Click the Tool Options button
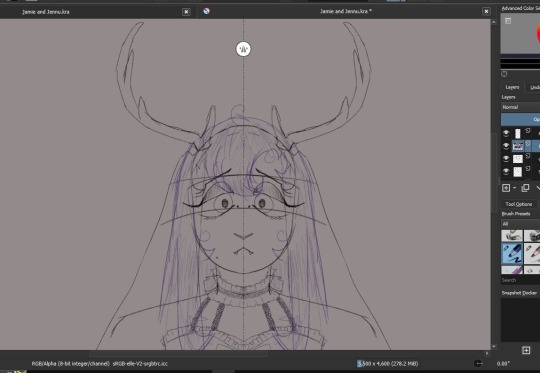The width and height of the screenshot is (540, 373). (x=519, y=204)
